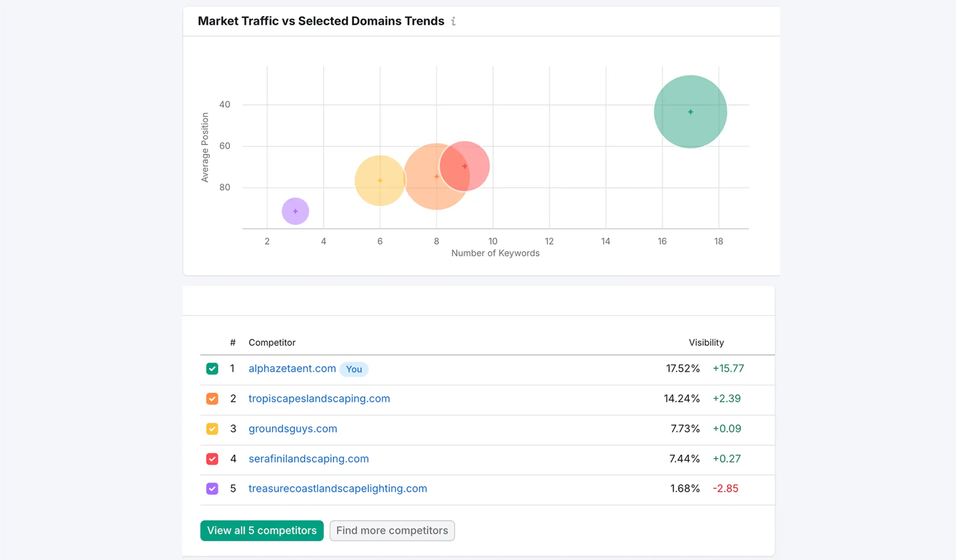Select the small purple bubble on chart

(295, 211)
